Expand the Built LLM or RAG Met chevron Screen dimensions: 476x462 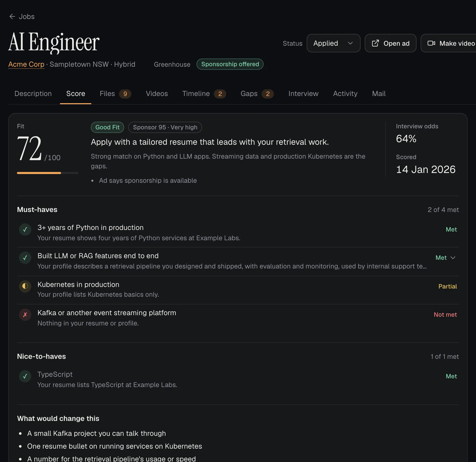coord(453,258)
